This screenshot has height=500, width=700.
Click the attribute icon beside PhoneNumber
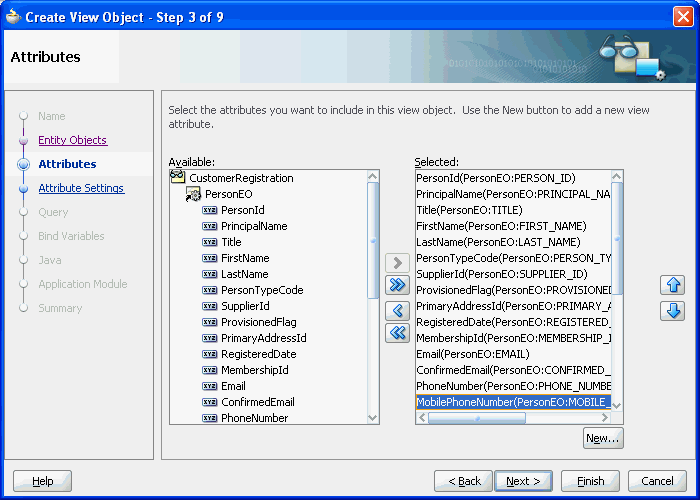(x=209, y=418)
